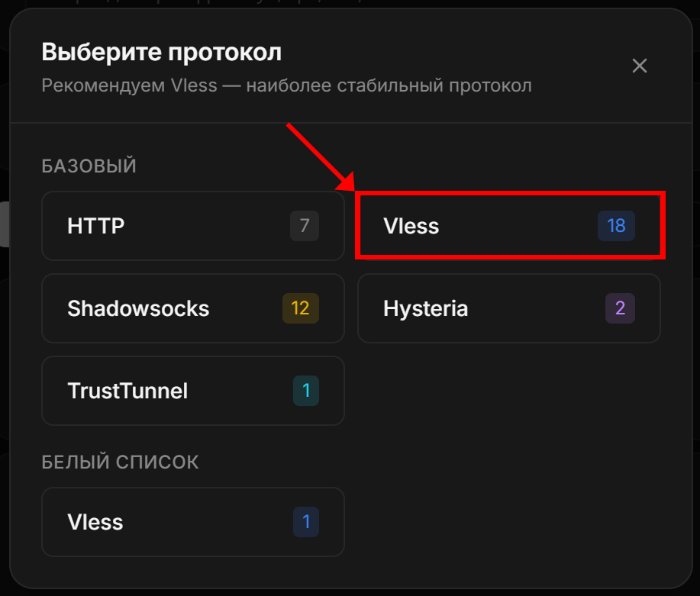Click the БАЗОВЫЙ section heading
Screen dimensions: 700x596
(x=89, y=166)
